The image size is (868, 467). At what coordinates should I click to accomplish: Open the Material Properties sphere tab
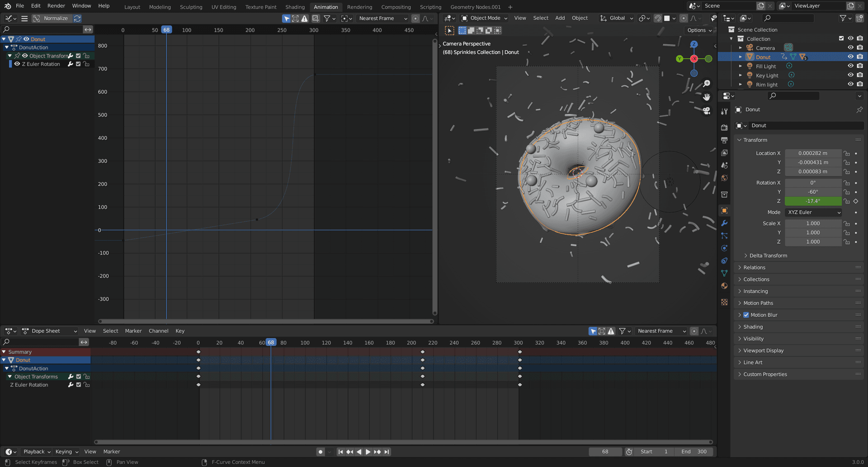tap(724, 286)
